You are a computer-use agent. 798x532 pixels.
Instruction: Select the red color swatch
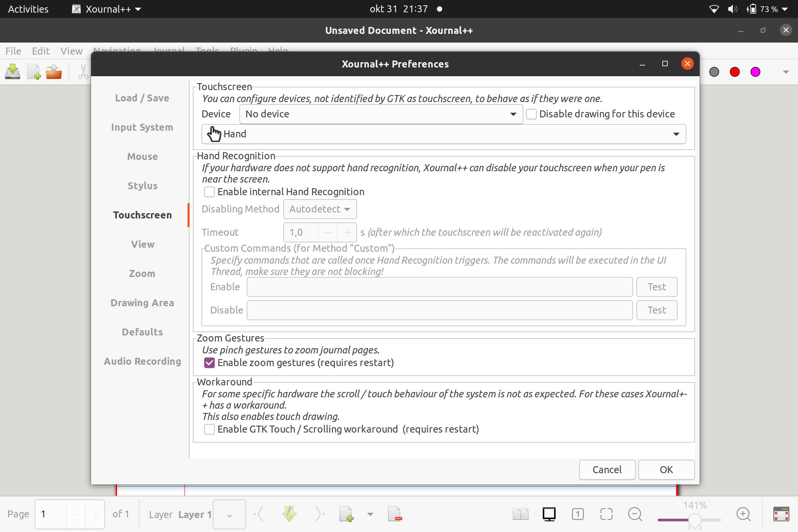(x=734, y=71)
